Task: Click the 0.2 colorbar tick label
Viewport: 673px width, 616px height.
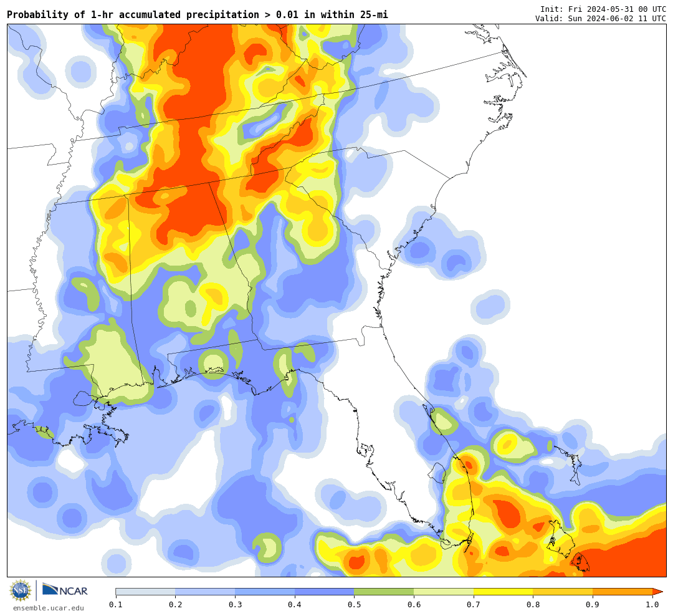Action: pyautogui.click(x=176, y=605)
